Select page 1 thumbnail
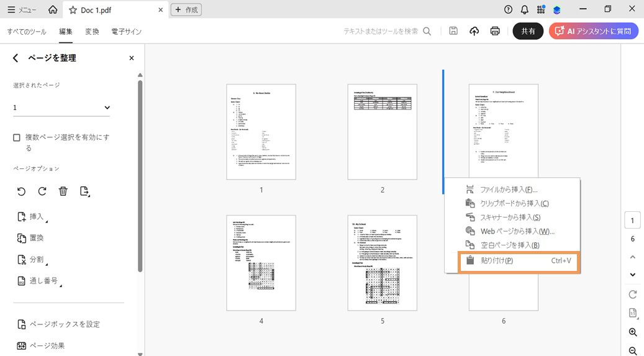Screen dimensions: 644x356 (x=261, y=132)
